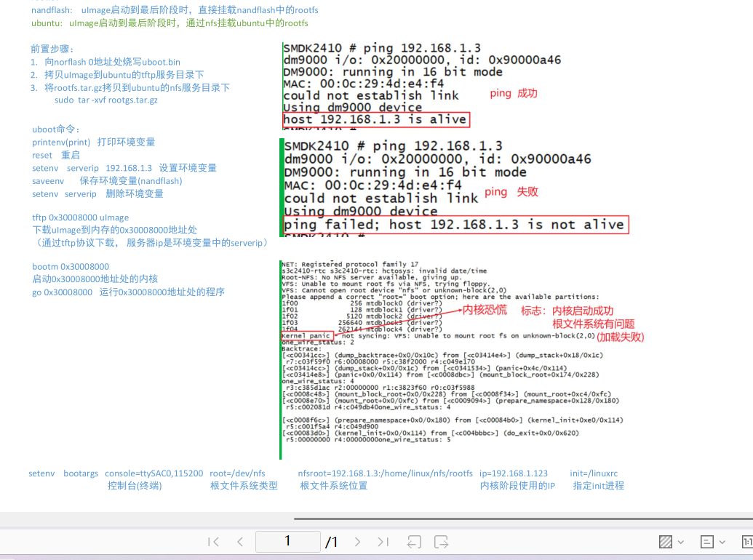The image size is (753, 560).
Task: Go to the previous page
Action: click(240, 542)
